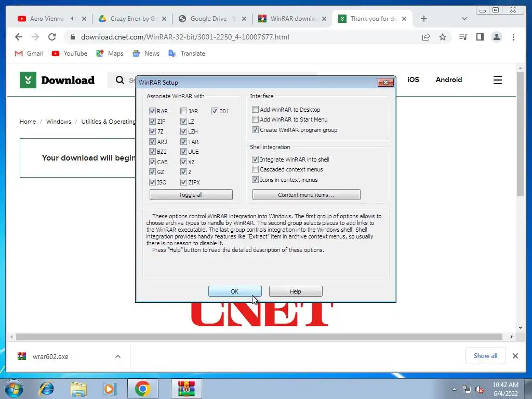This screenshot has width=532, height=399.
Task: Open the Chrome tab search dropdown arrow
Action: pyautogui.click(x=464, y=19)
